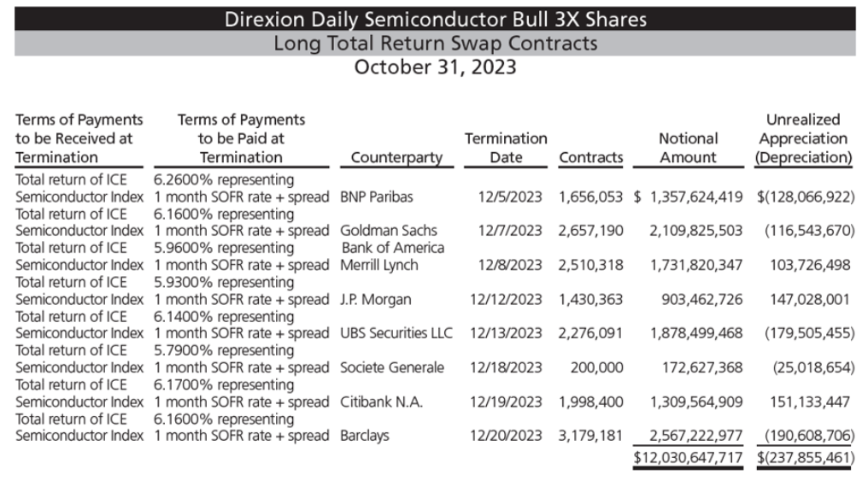The height and width of the screenshot is (481, 868).
Task: Click the BNP Paribas counterparty cell
Action: [377, 197]
